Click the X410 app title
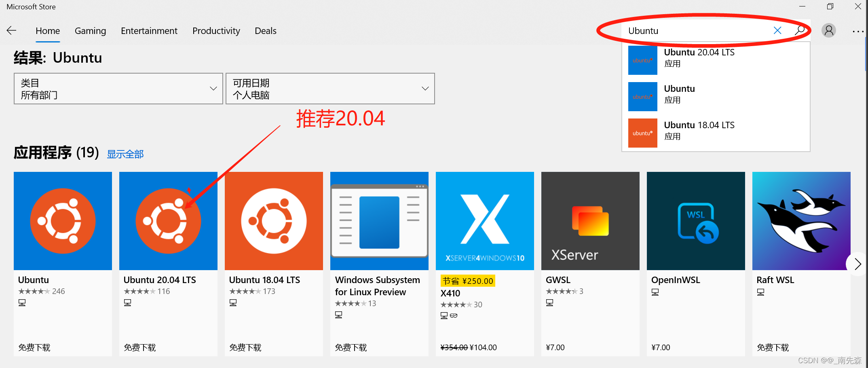Viewport: 868px width, 368px height. tap(450, 293)
